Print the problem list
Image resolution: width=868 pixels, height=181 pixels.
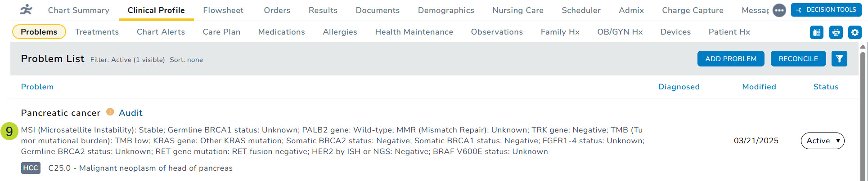pyautogui.click(x=836, y=32)
